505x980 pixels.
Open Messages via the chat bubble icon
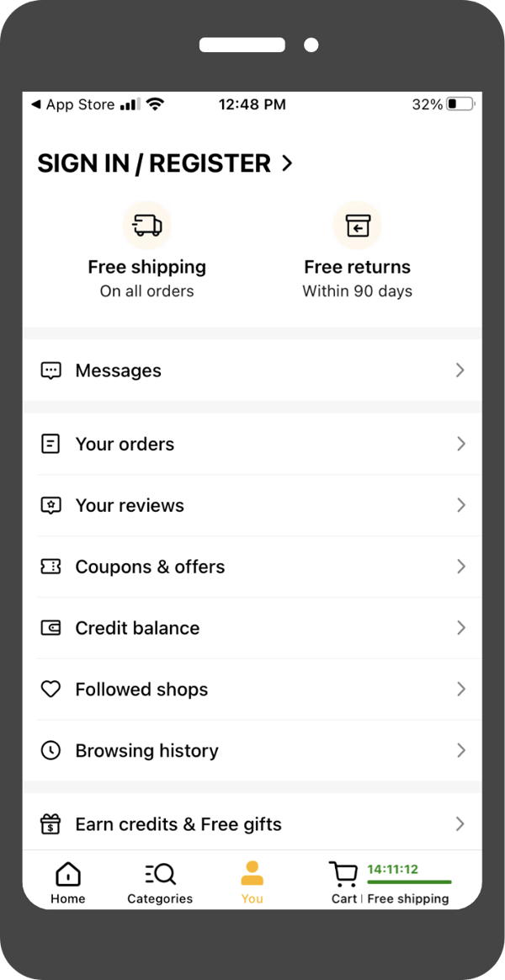[50, 370]
